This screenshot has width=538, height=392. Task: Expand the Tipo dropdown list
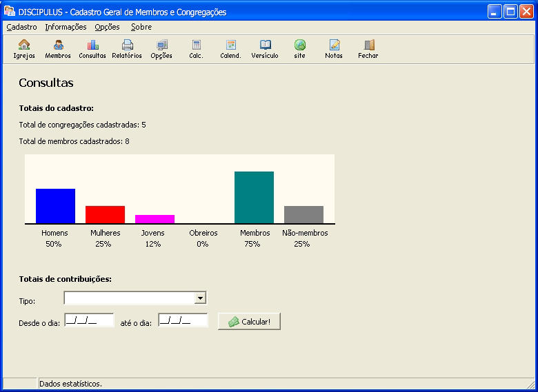200,298
